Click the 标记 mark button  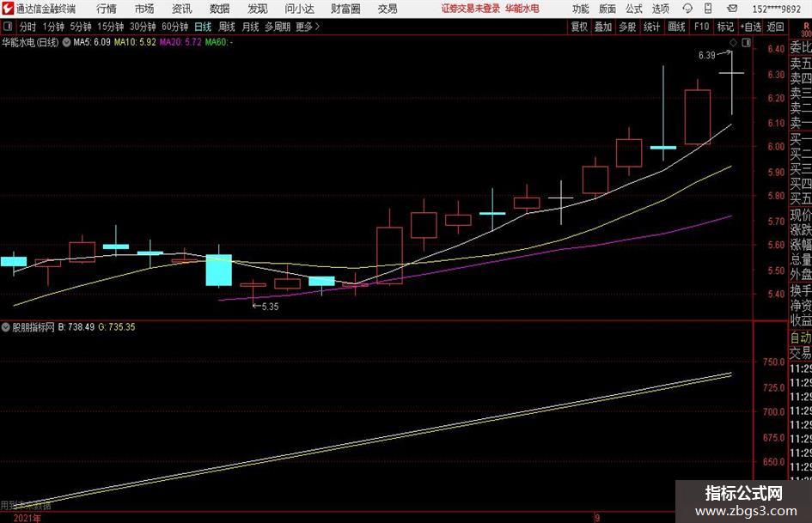pyautogui.click(x=725, y=27)
